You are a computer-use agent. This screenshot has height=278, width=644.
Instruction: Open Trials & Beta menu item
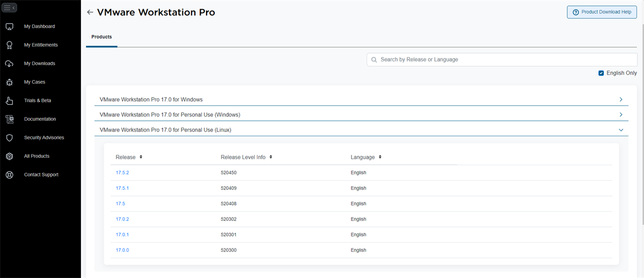(x=38, y=100)
